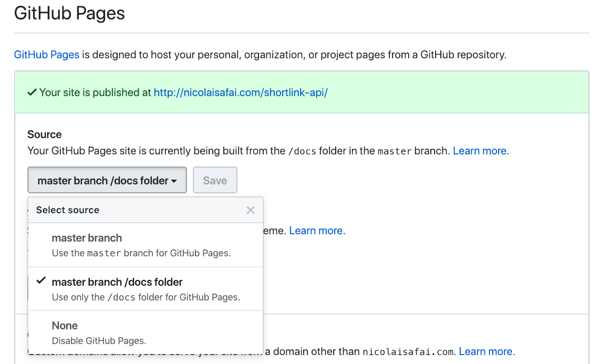Click the "GitHub Pages" page heading
Viewport: 600px width, 364px height.
(x=69, y=13)
